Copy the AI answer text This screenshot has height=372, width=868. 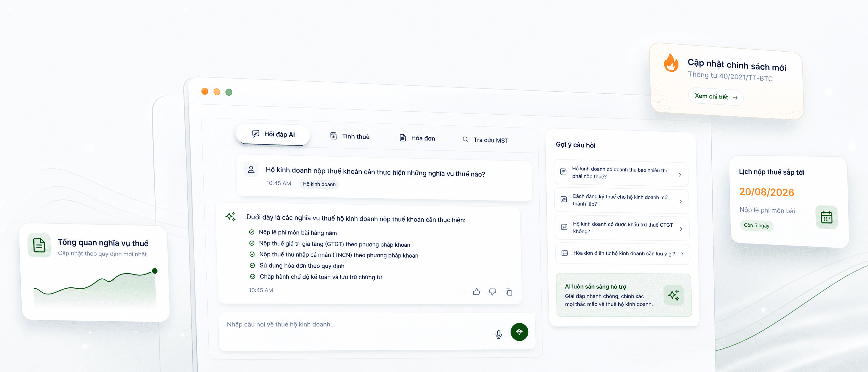pos(509,292)
